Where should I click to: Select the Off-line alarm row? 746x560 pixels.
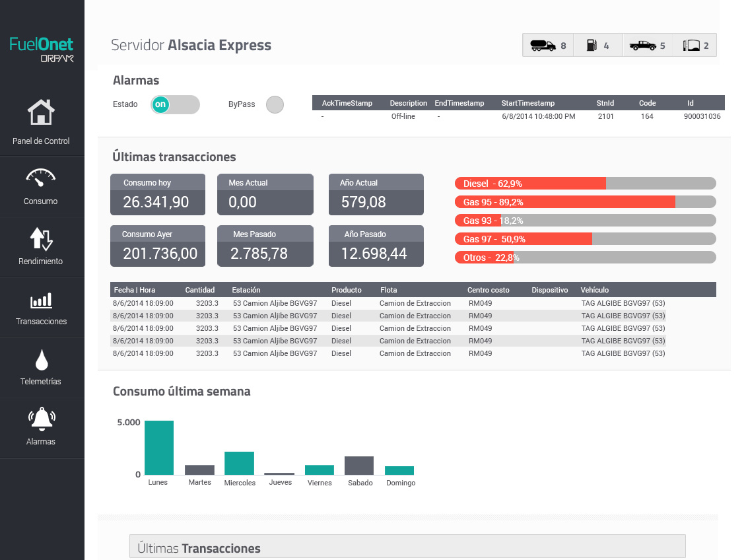(x=518, y=116)
